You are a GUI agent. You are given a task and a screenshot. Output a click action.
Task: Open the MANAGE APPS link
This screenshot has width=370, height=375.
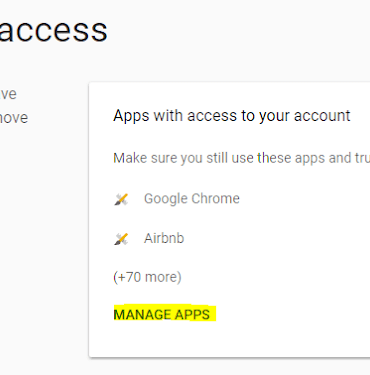(x=162, y=315)
